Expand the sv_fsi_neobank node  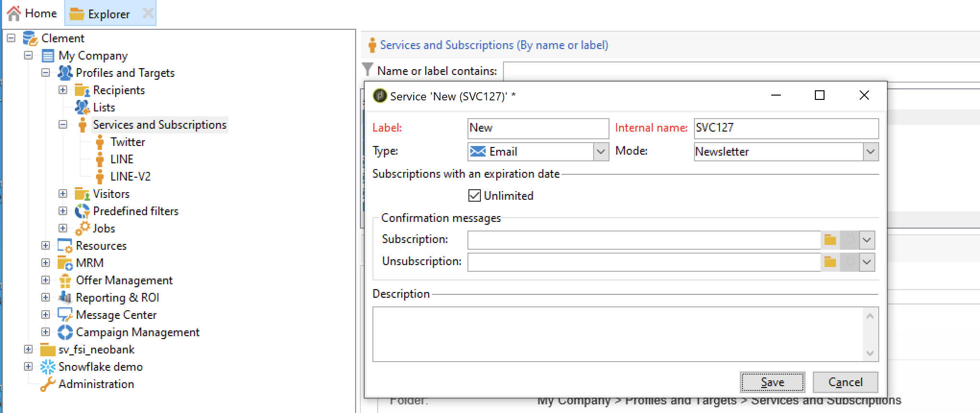click(28, 349)
